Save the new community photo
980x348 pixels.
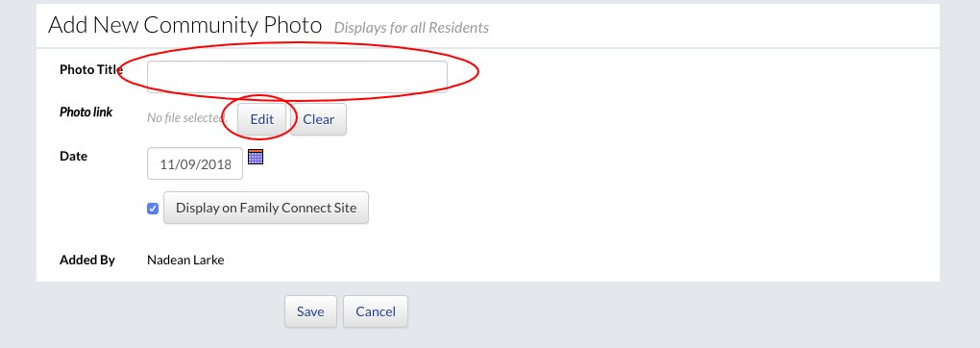click(x=310, y=311)
